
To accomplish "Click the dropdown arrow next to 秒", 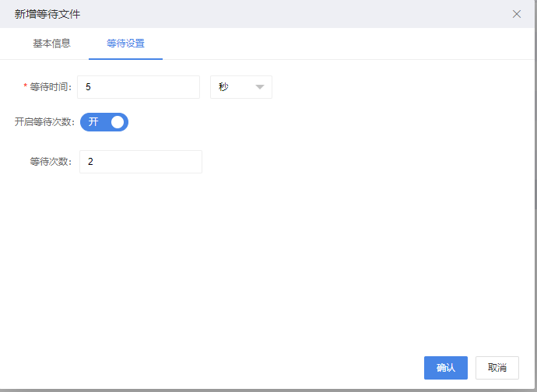I will tap(260, 87).
